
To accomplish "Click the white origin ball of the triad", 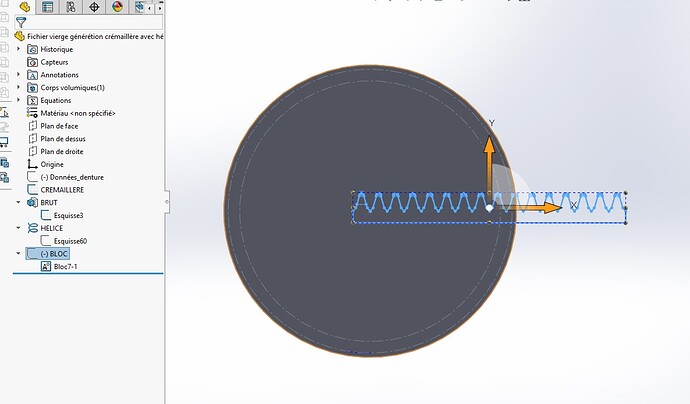I will [489, 208].
